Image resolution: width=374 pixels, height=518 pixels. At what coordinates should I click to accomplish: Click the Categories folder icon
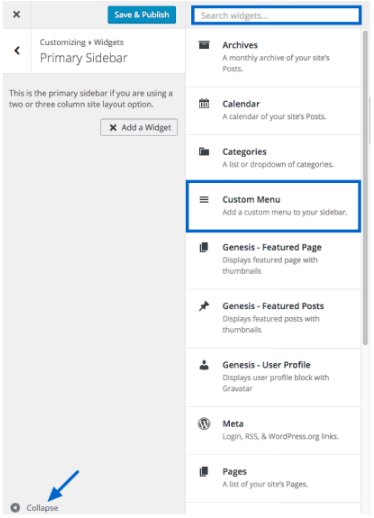(x=204, y=152)
